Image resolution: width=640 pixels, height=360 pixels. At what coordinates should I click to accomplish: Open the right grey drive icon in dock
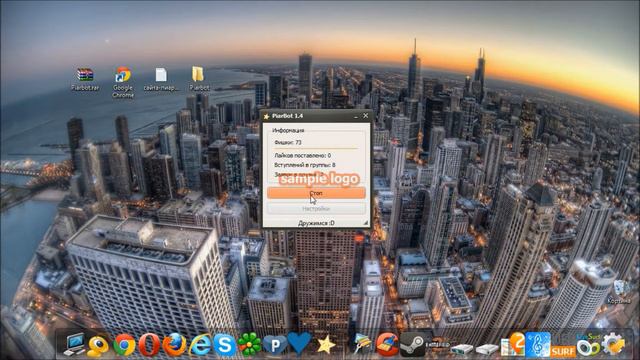click(x=487, y=349)
